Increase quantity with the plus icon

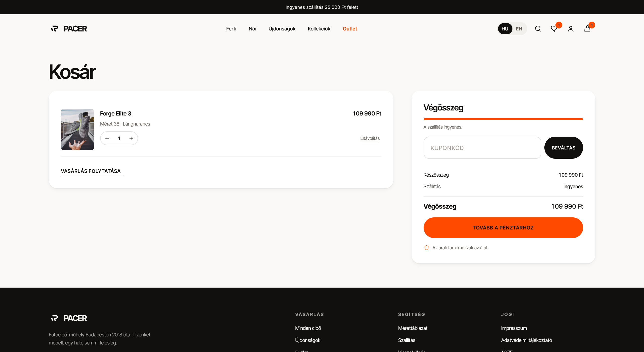131,138
